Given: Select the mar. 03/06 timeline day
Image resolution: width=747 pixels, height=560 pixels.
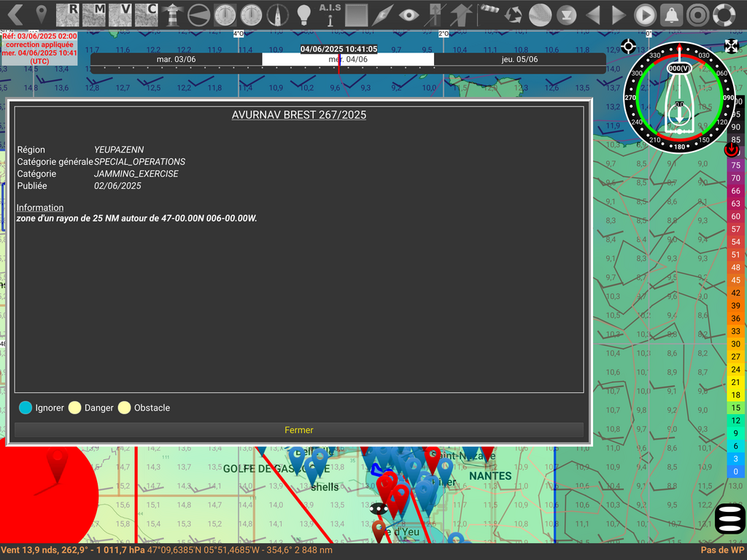Looking at the screenshot, I should [x=177, y=59].
